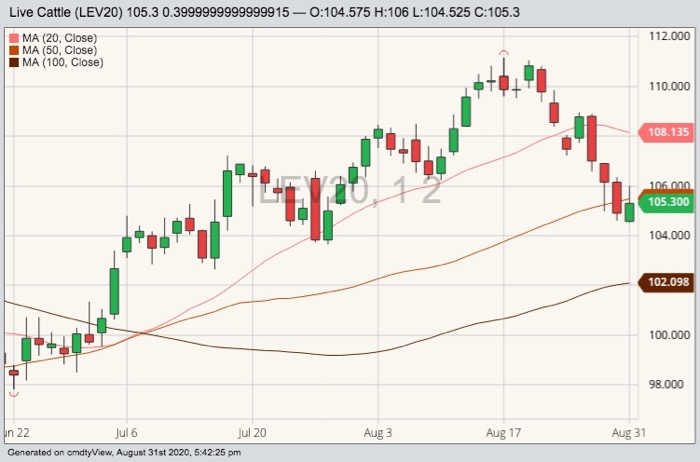Click the 104.000 price axis label
Image resolution: width=700 pixels, height=462 pixels.
click(669, 235)
